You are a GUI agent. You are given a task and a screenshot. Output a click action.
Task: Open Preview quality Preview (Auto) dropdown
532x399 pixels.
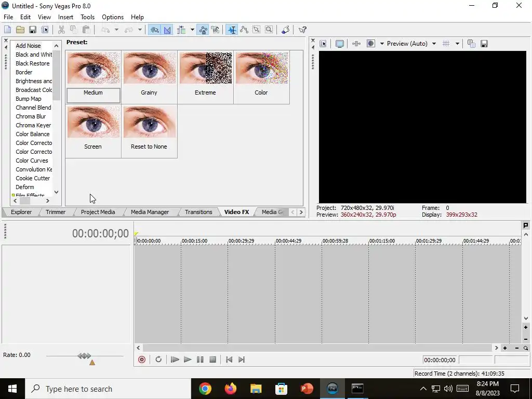pyautogui.click(x=411, y=44)
